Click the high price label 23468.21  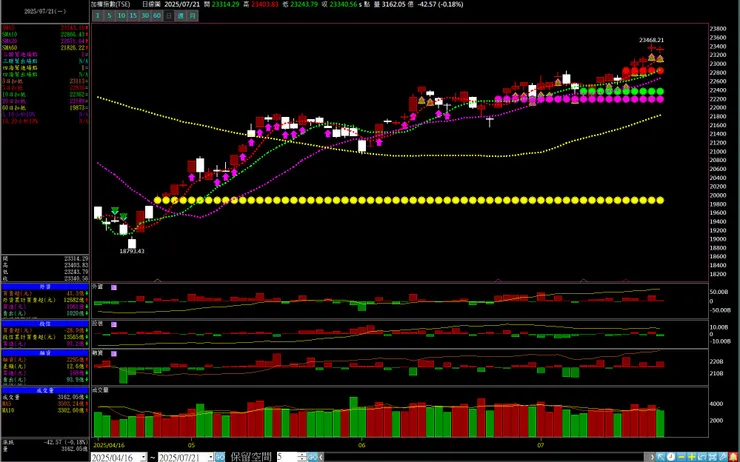point(651,40)
